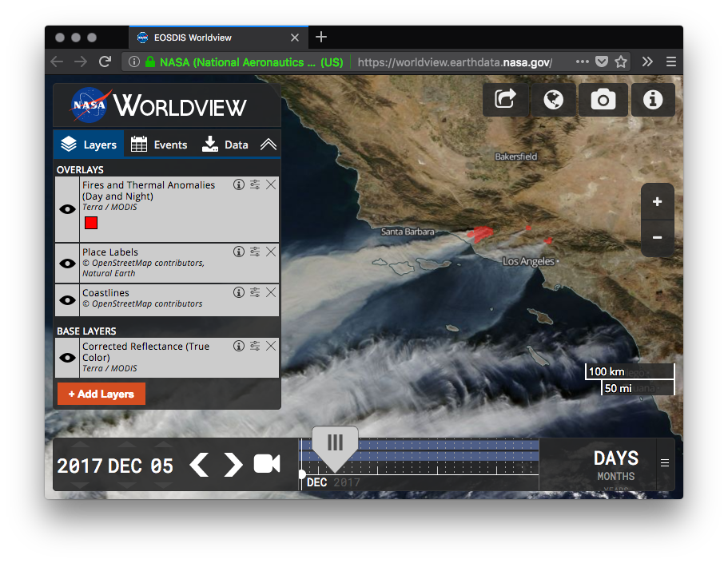Show site information icon in address bar
Image resolution: width=728 pixels, height=563 pixels.
pos(134,61)
